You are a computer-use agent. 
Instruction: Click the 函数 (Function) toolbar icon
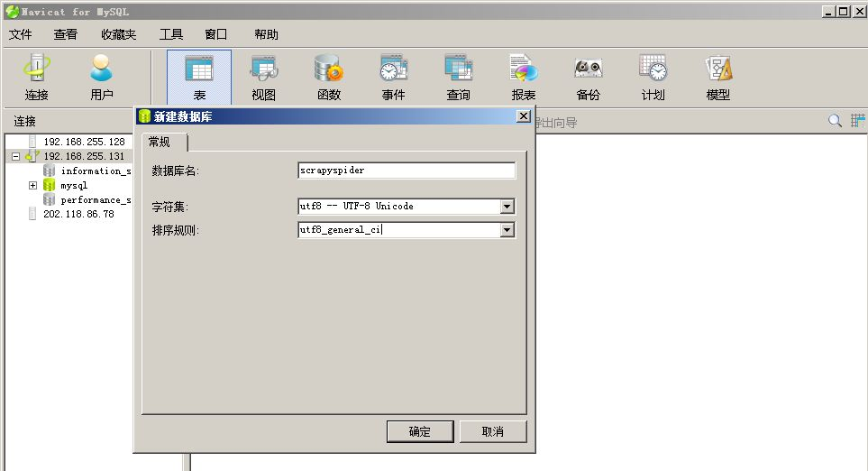328,77
